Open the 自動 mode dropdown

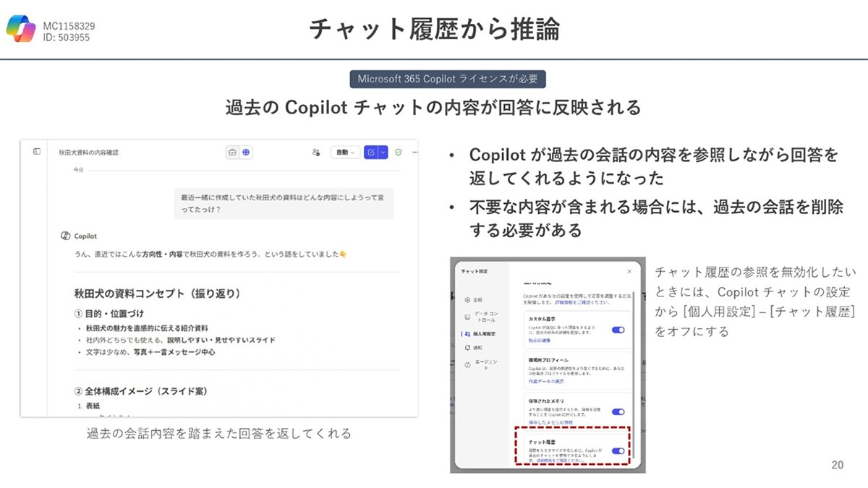(346, 153)
